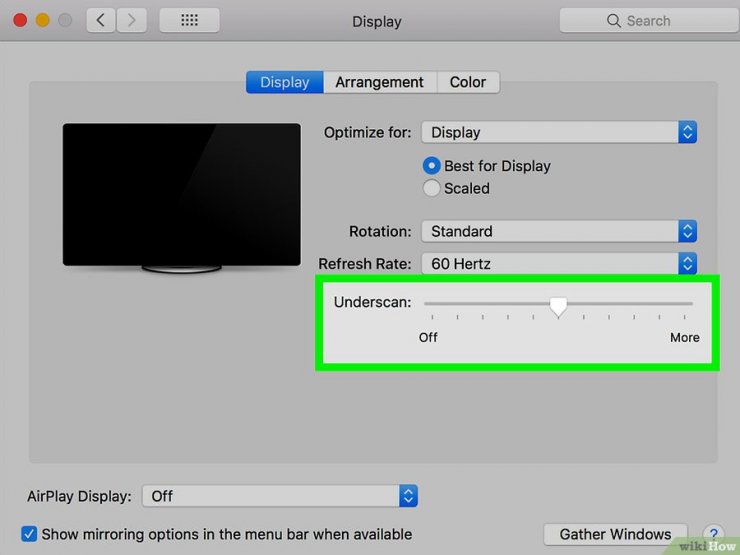The image size is (740, 555).
Task: Open the Optimize for dropdown
Action: point(559,132)
